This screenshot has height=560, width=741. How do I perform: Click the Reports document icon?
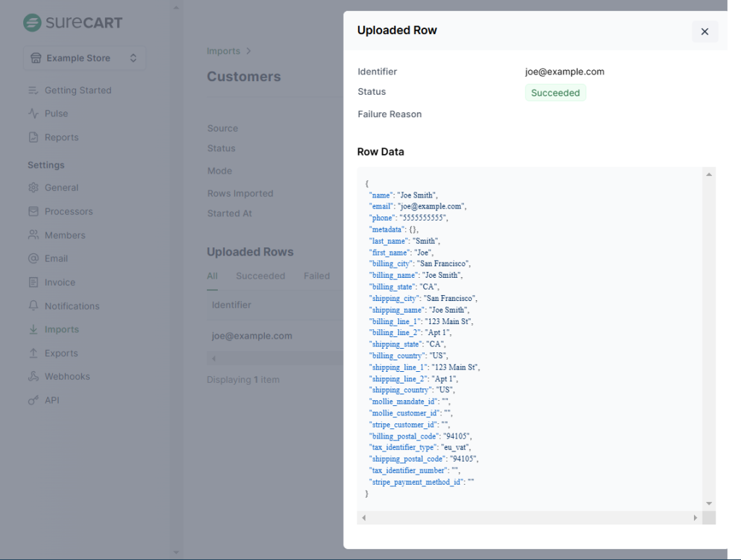tap(33, 137)
